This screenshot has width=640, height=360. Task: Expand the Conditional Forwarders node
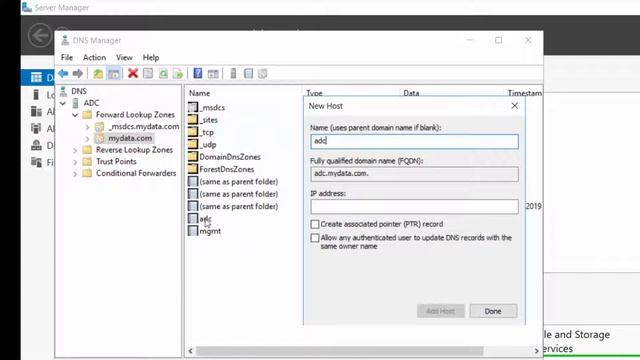click(x=75, y=174)
